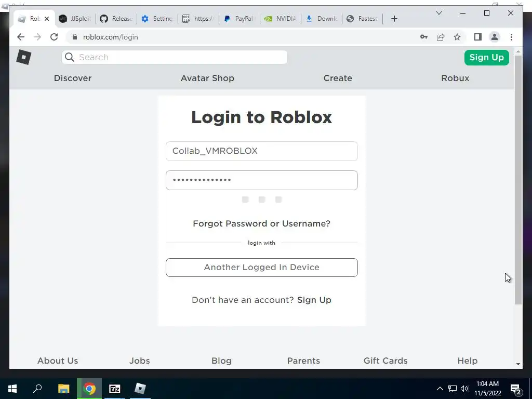The height and width of the screenshot is (399, 532).
Task: Open saved passwords key icon
Action: tap(424, 37)
